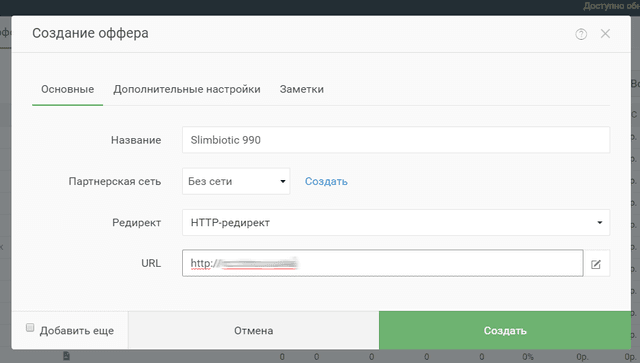Screen dimensions: 640x363
Task: Open the Партнерская сеть dropdown
Action: click(x=236, y=181)
